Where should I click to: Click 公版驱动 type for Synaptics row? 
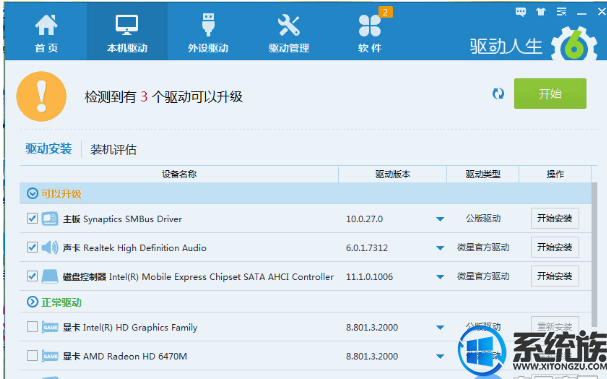coord(483,218)
